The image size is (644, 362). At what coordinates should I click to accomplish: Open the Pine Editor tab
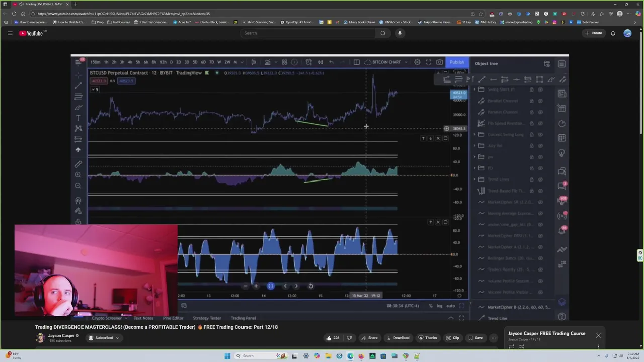click(173, 318)
